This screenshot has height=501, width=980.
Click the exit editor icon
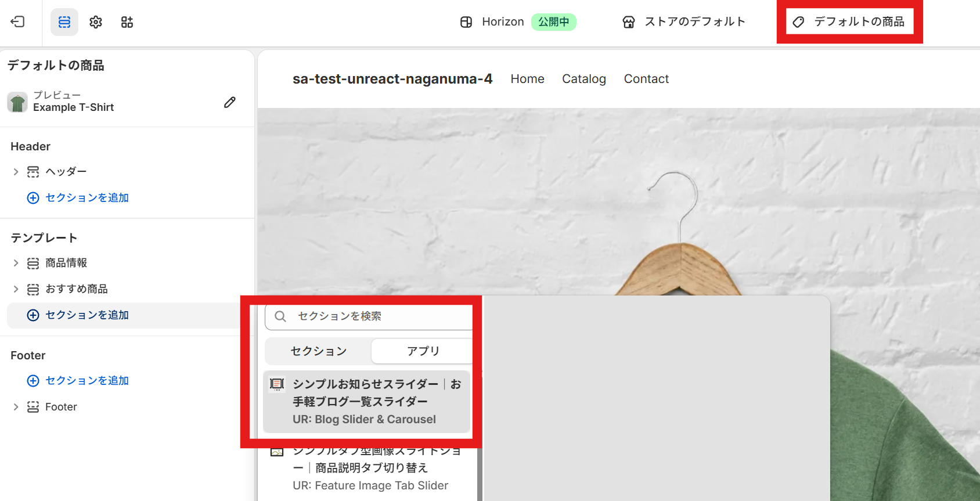(17, 22)
